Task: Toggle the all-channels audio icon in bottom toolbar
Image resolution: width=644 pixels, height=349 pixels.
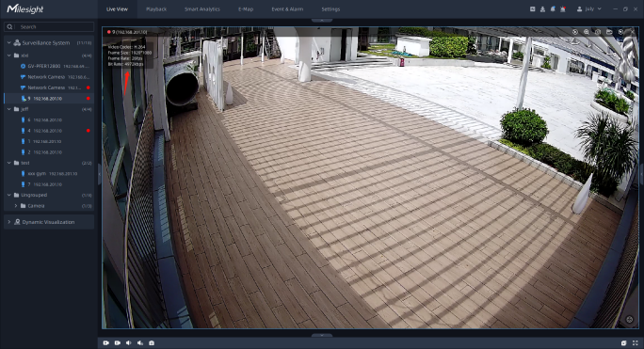Action: click(140, 342)
